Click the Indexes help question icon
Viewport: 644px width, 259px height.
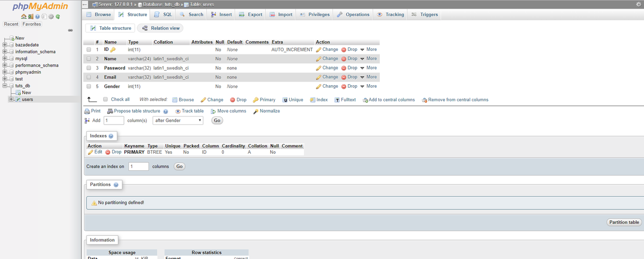coord(111,136)
